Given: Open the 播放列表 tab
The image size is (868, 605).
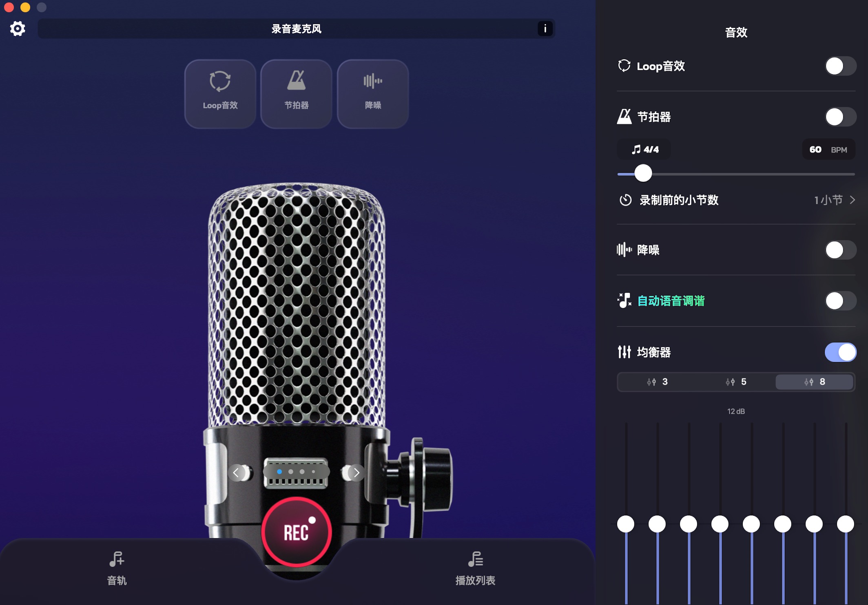Looking at the screenshot, I should 475,569.
